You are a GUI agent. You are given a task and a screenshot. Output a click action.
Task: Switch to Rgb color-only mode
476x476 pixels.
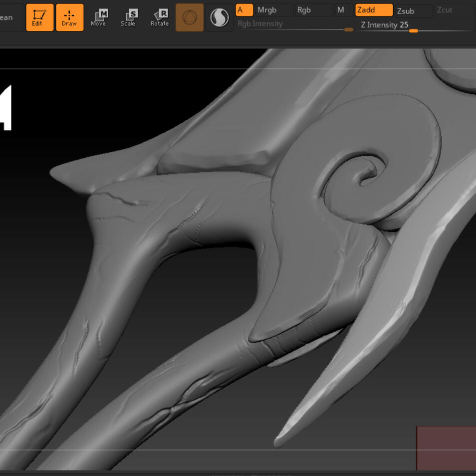click(x=313, y=10)
